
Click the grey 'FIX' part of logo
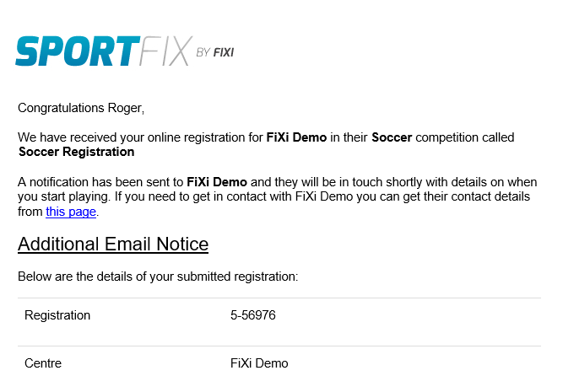[165, 51]
